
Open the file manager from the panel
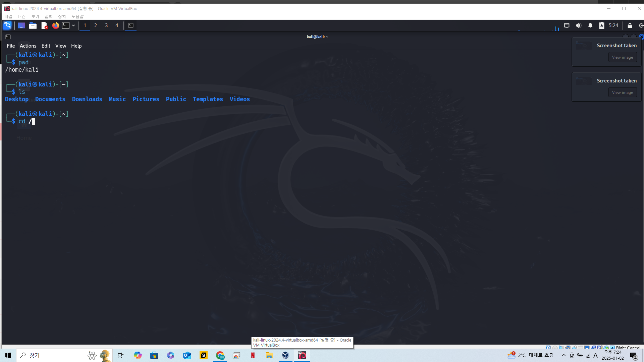point(33,25)
